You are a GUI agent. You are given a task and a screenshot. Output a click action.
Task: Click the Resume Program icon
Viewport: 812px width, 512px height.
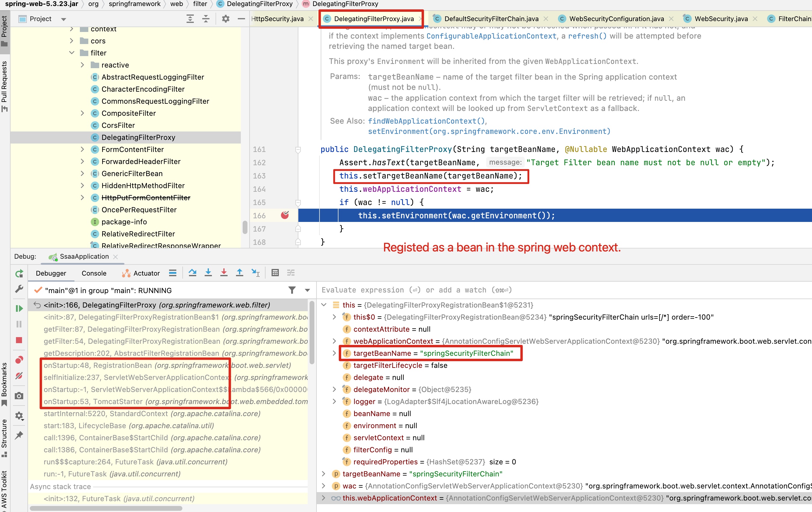[x=19, y=308]
